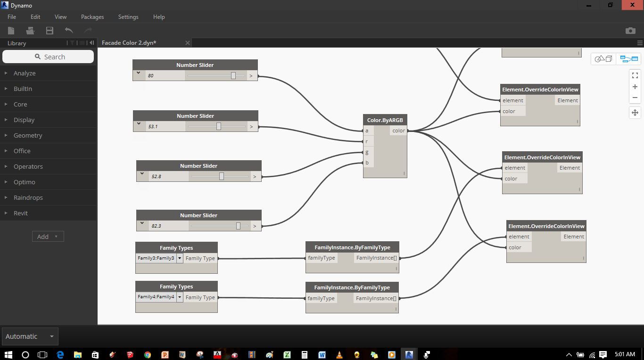Open the File menu
Viewport: 644px width, 360px height.
point(12,16)
